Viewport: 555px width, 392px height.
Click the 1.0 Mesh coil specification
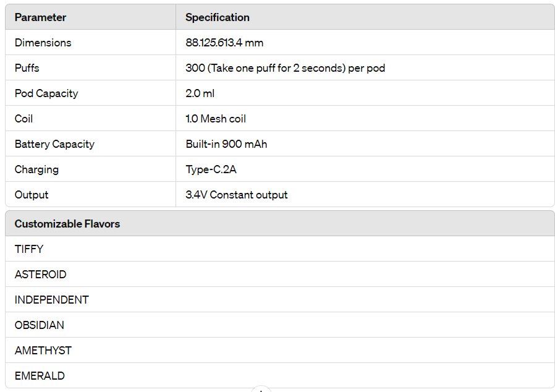216,119
